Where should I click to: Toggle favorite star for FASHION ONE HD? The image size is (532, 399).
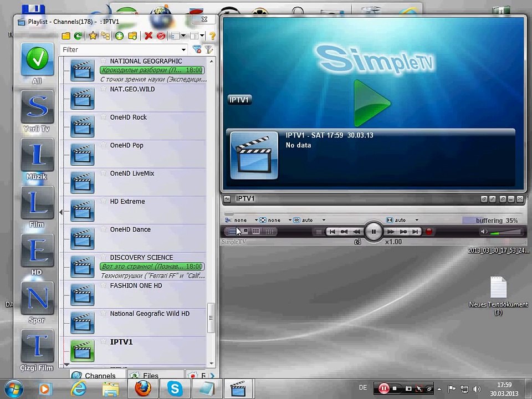tap(104, 285)
